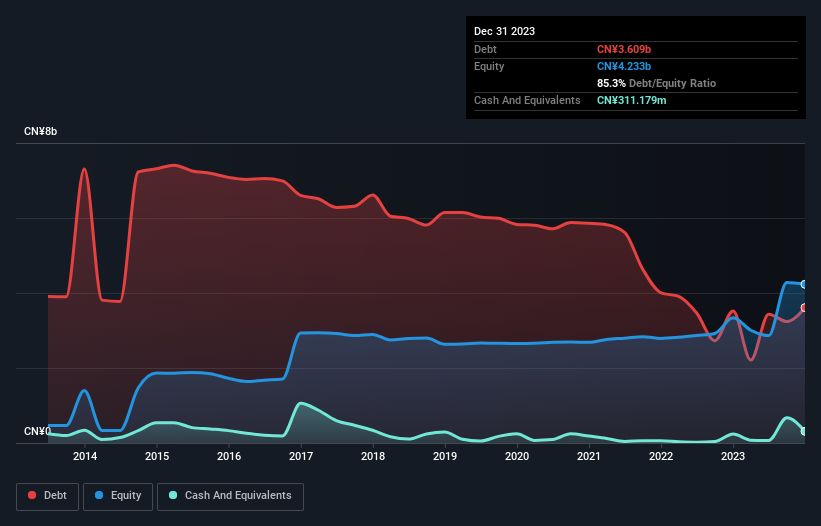The image size is (821, 526).
Task: Click the CN¥311.179m cash value
Action: 631,100
